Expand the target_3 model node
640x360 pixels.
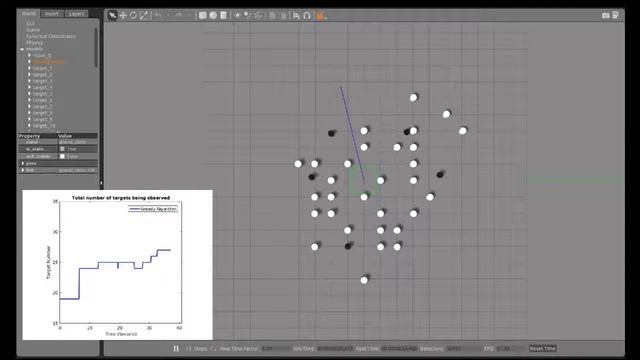(x=29, y=81)
